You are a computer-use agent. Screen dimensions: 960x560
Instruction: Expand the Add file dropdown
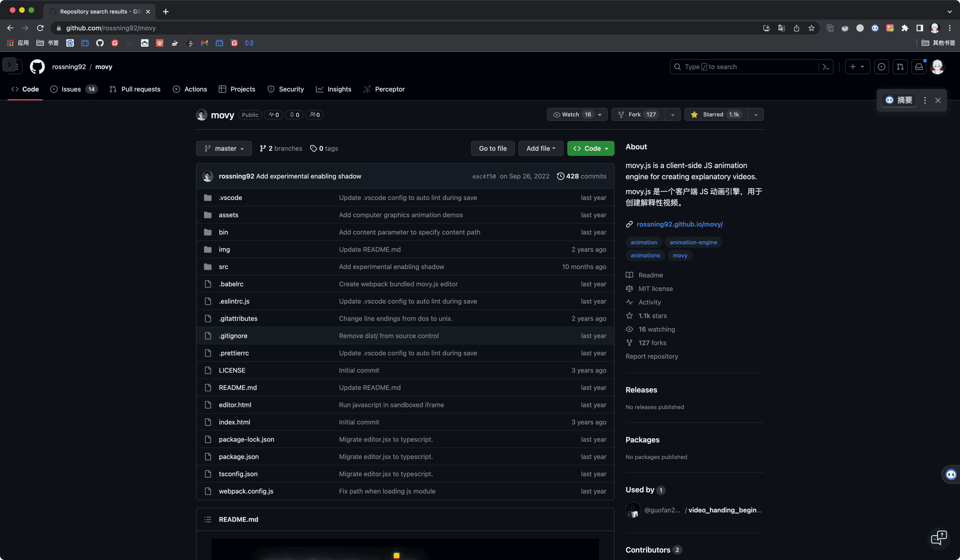pos(541,149)
